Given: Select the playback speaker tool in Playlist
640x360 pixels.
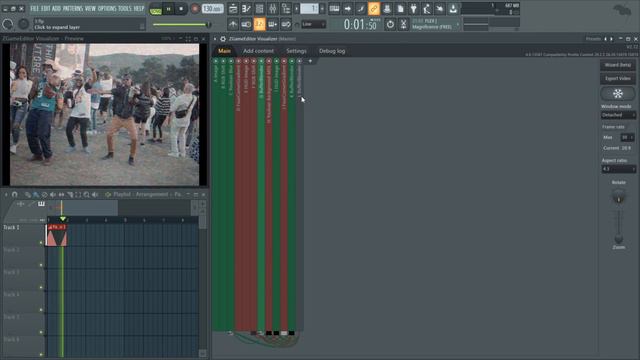Looking at the screenshot, I should pyautogui.click(x=95, y=195).
